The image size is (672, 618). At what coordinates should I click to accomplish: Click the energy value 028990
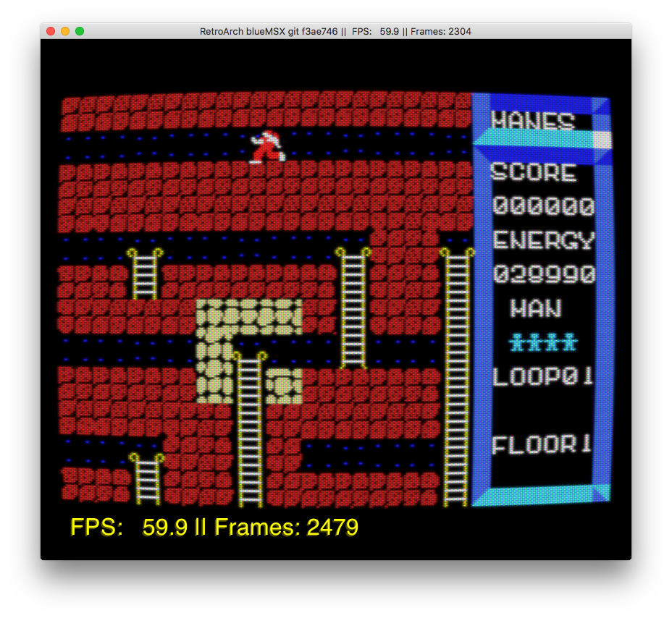(x=543, y=274)
